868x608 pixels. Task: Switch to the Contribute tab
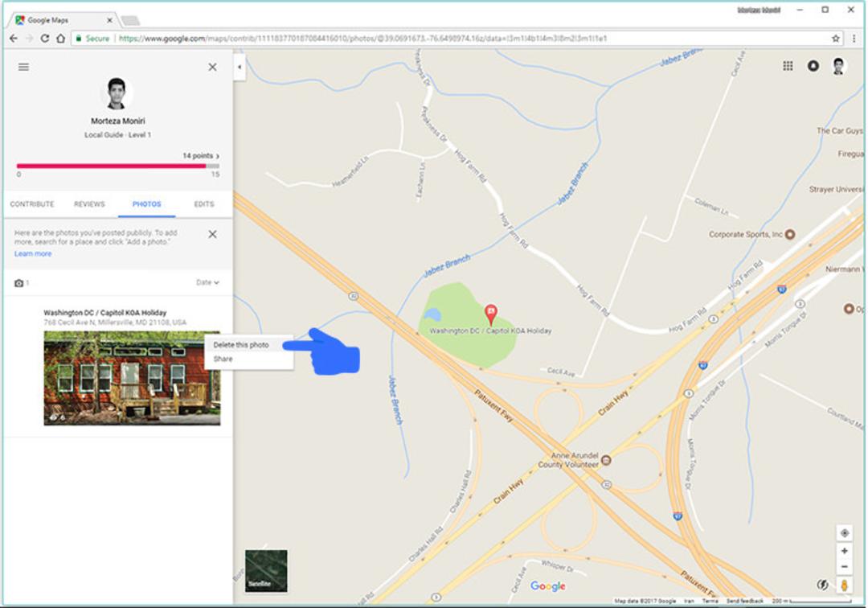(32, 203)
